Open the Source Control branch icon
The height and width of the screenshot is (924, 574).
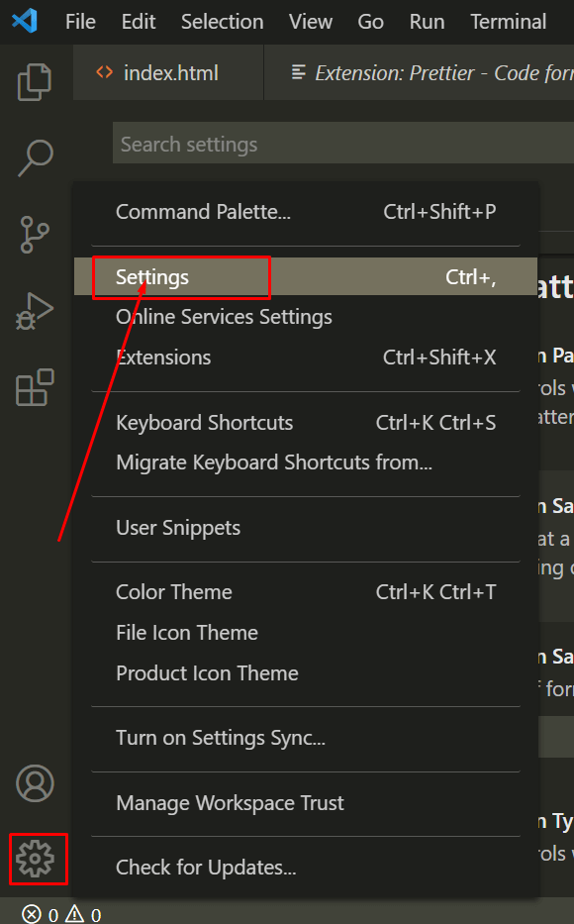coord(35,235)
